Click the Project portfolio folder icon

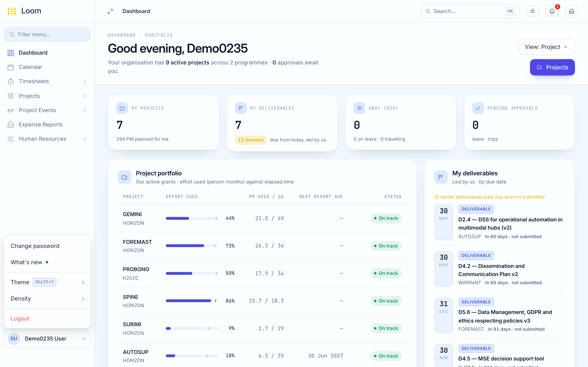[124, 177]
